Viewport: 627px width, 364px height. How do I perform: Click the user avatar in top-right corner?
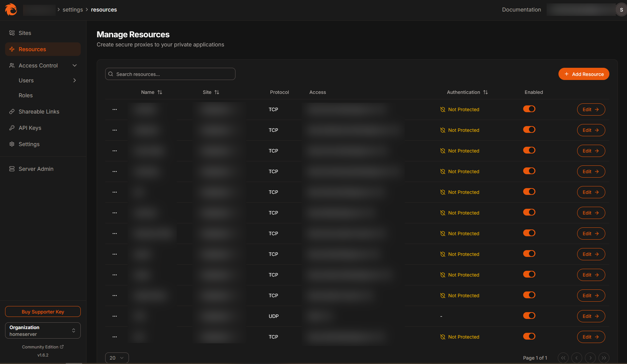coord(621,10)
